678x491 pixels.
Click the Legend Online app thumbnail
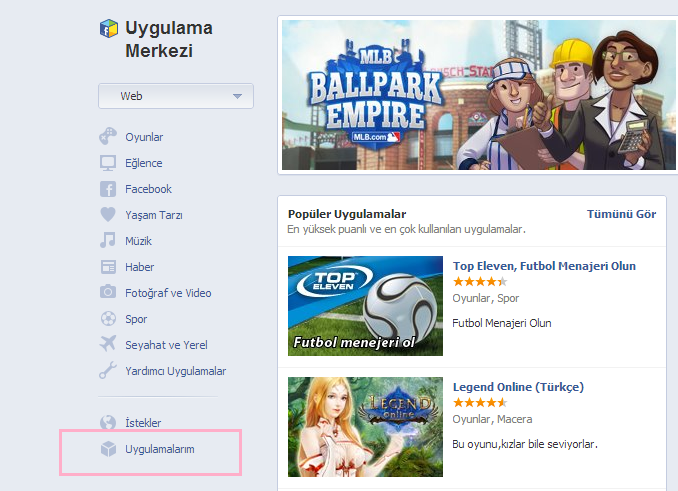pyautogui.click(x=365, y=427)
